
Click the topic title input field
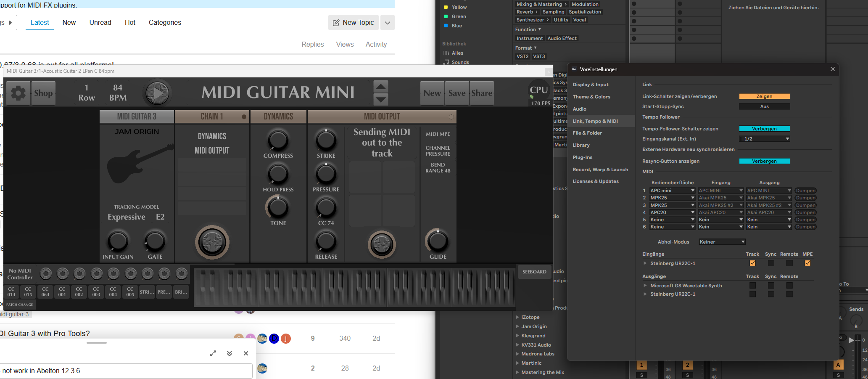point(126,371)
